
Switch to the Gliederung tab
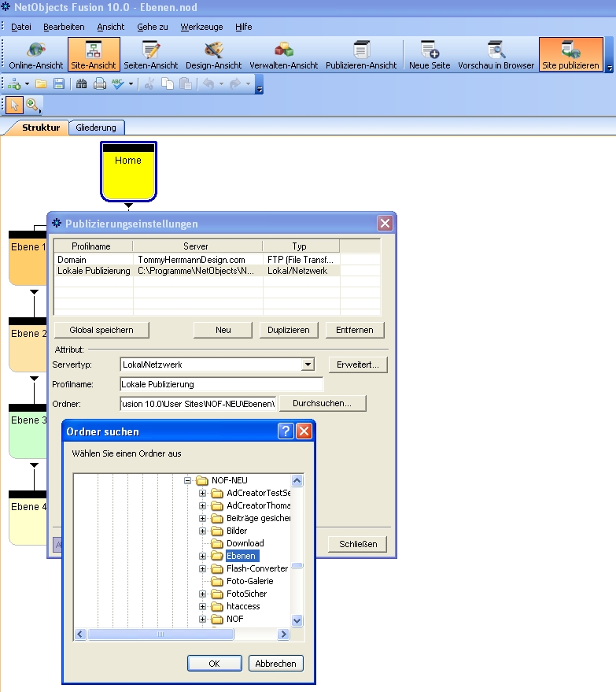pos(96,128)
